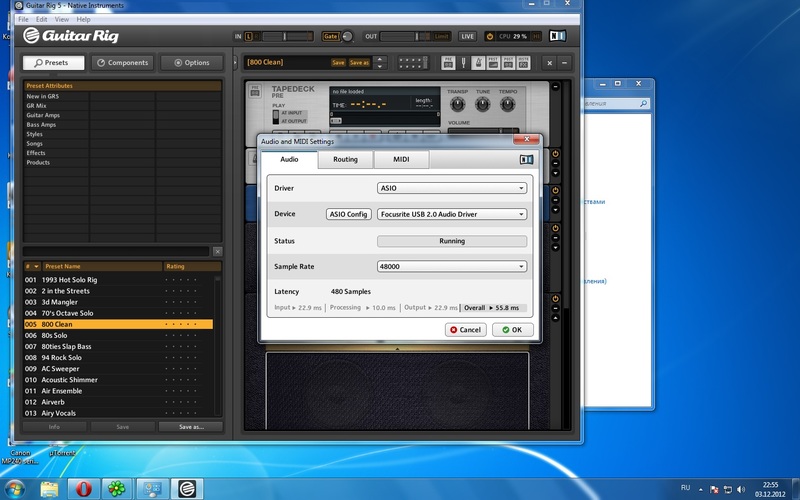Viewport: 800px width, 500px height.
Task: Sort presets by Preset Name header
Action: click(102, 266)
